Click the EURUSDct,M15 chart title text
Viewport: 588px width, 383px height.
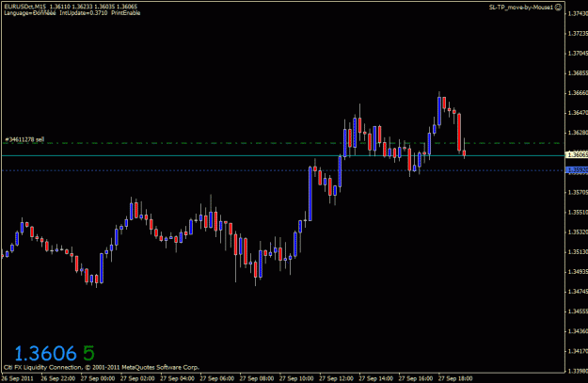coord(24,7)
